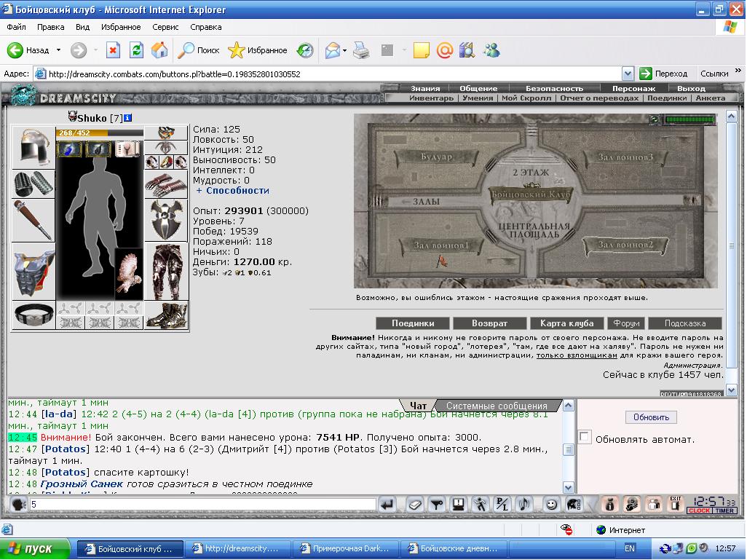This screenshot has height=560, width=747.
Task: Toggle the TIMER mode label
Action: 724,510
